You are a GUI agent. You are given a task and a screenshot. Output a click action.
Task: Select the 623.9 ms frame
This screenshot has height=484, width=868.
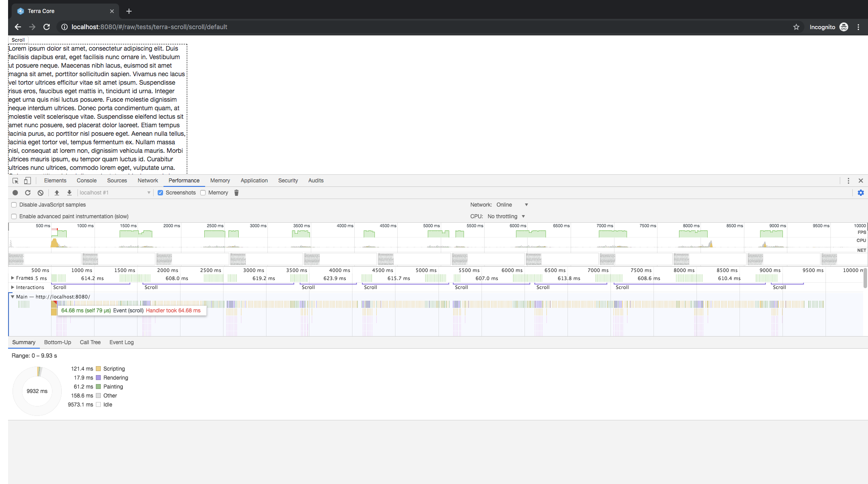335,278
